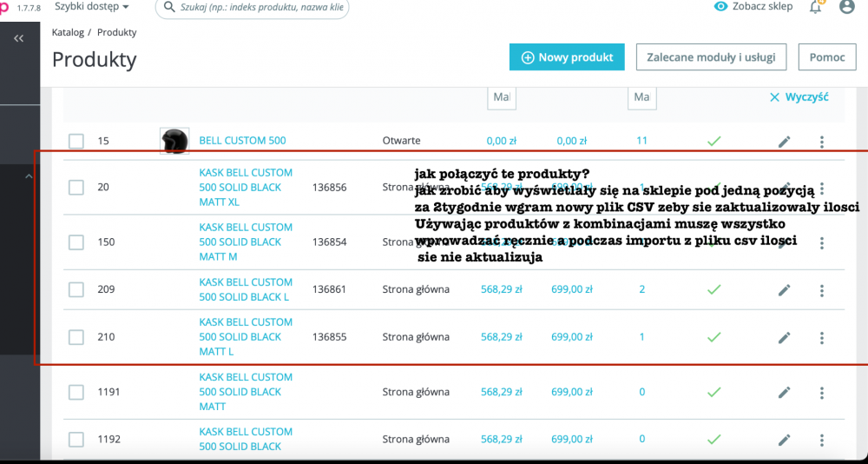Viewport: 868px width, 464px height.
Task: Click the eye icon beside Zobacz sklep
Action: point(720,7)
